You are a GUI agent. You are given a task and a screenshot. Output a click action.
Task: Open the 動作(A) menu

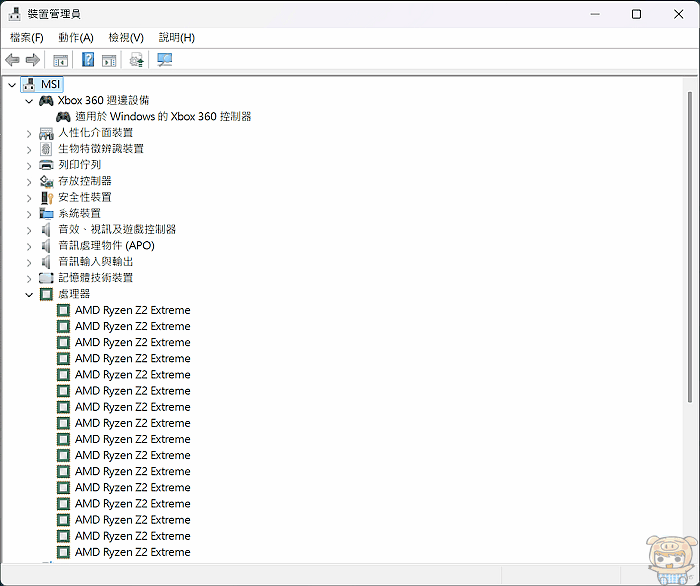coord(76,37)
